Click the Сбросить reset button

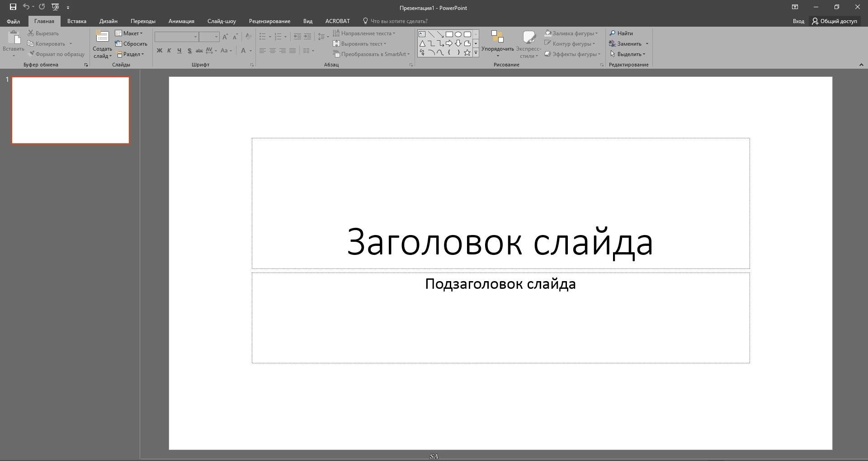pos(131,44)
